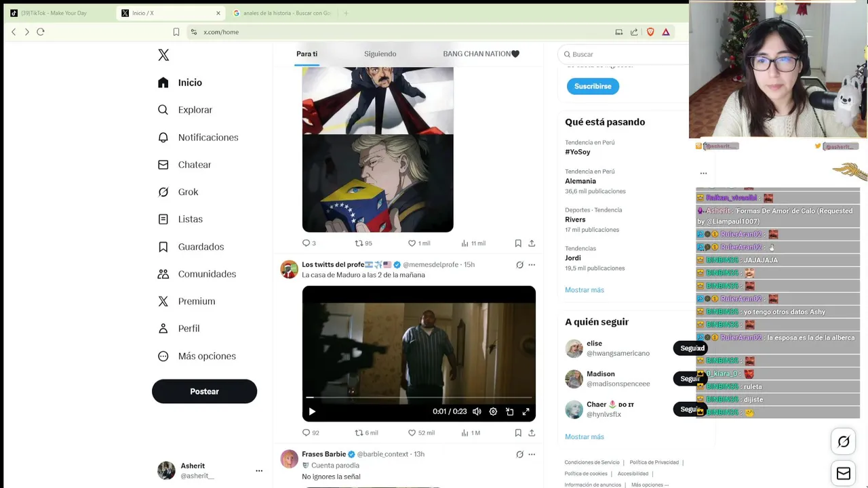The height and width of the screenshot is (488, 868).
Task: Open floating messages envelope button
Action: (x=844, y=474)
